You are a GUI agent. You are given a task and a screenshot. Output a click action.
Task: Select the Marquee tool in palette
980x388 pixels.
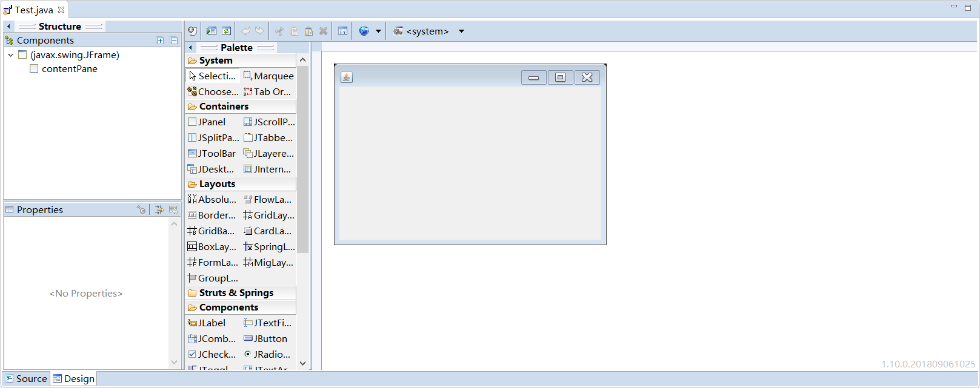click(x=268, y=76)
